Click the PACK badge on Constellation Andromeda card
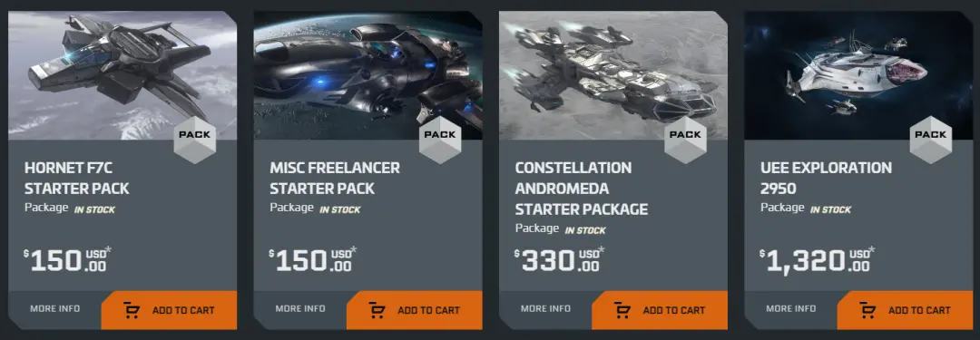 coord(686,140)
